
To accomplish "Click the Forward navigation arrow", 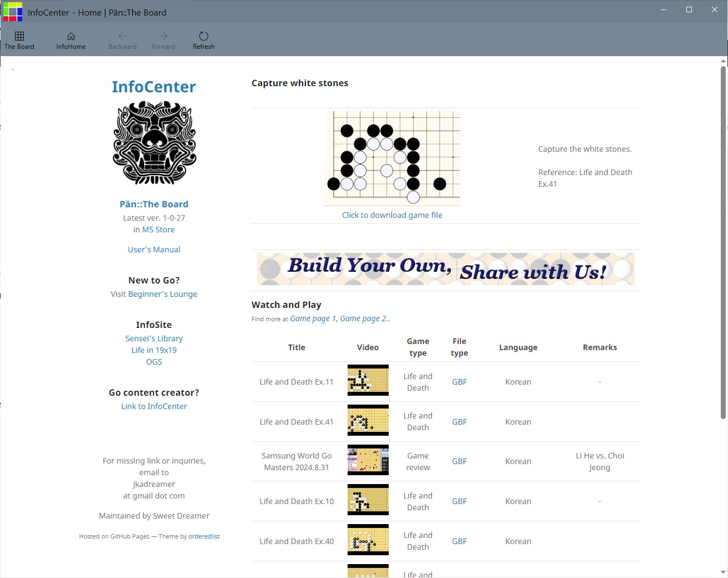I will 163,41.
